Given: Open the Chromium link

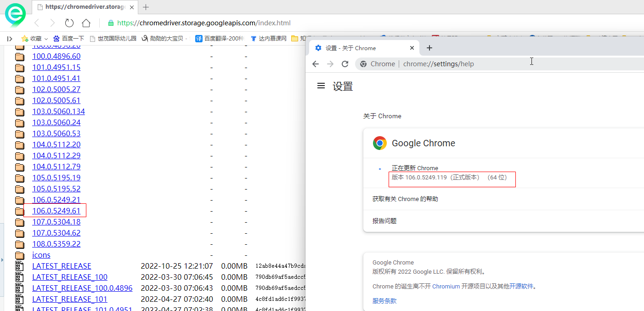Looking at the screenshot, I should [446, 286].
